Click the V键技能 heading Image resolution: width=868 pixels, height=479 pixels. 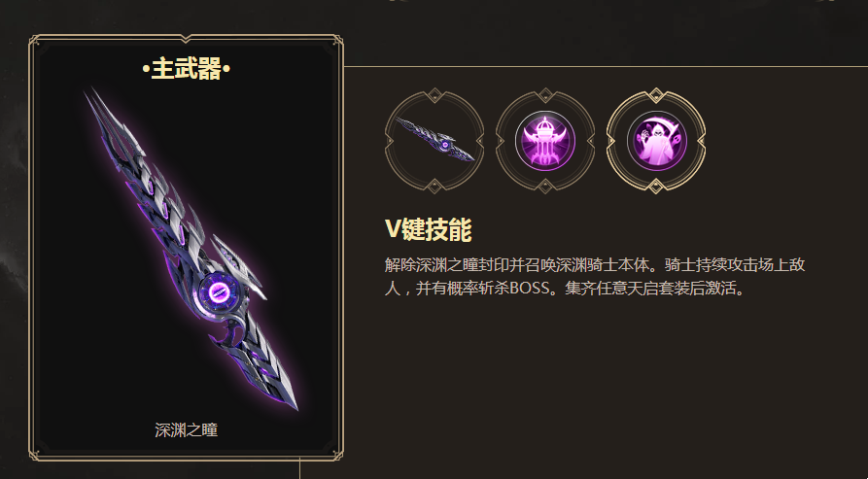pos(428,229)
